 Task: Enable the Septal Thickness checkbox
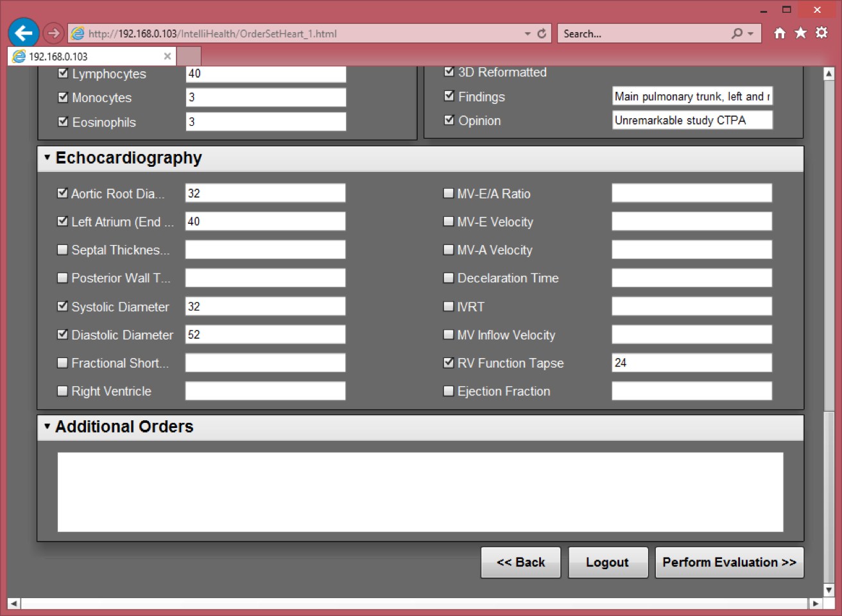pos(62,250)
